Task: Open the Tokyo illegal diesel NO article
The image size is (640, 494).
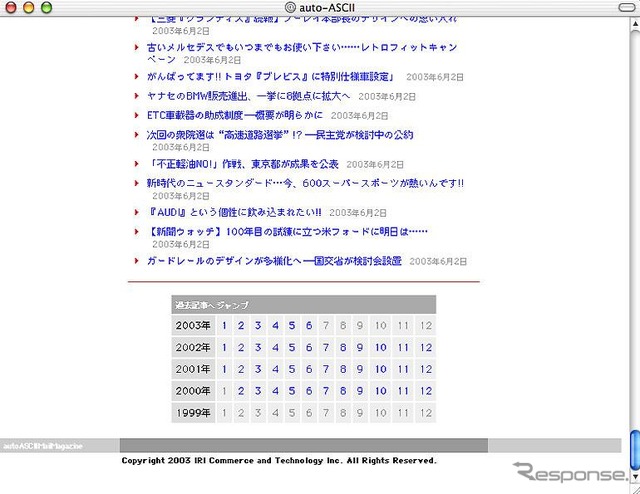Action: (x=242, y=164)
